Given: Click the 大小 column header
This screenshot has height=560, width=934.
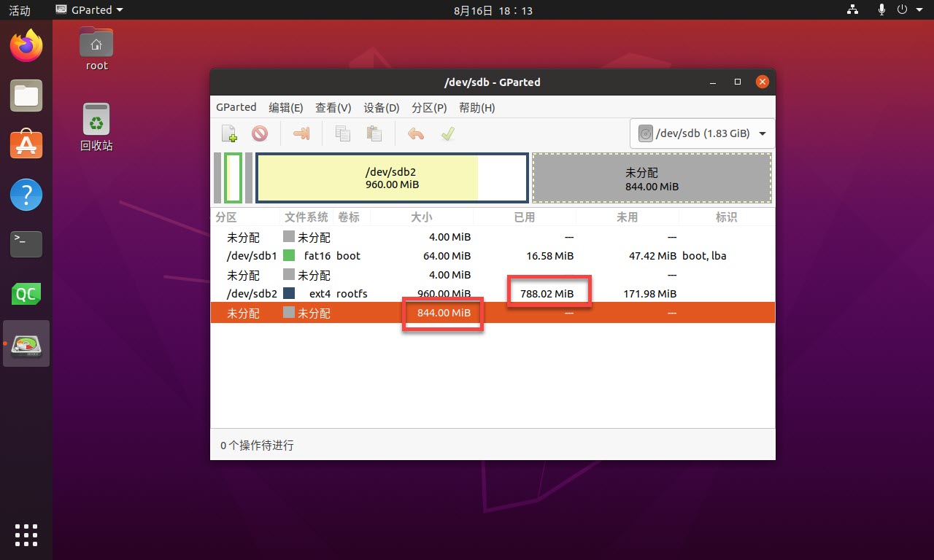Looking at the screenshot, I should pyautogui.click(x=422, y=217).
